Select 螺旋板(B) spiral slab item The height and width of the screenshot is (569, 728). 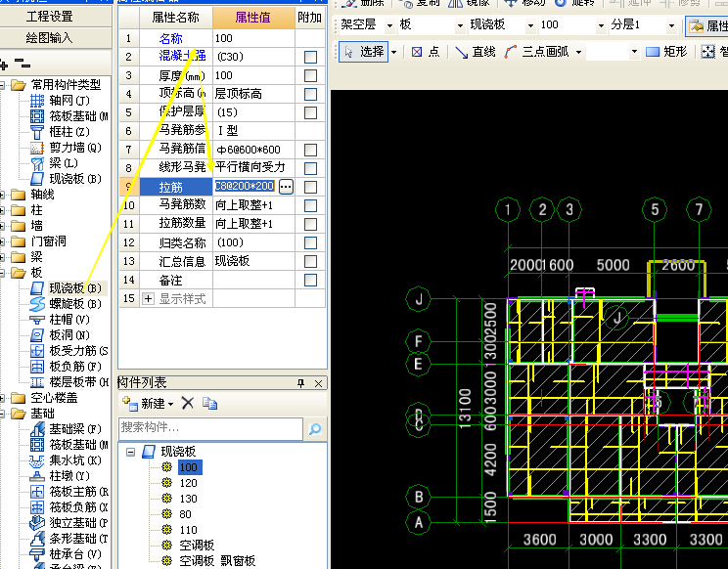66,304
